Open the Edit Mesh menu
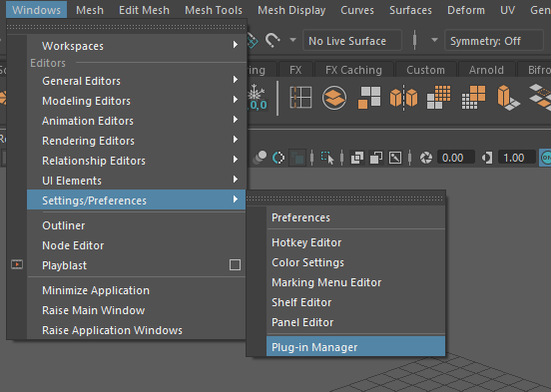Viewport: 551px width, 392px height. point(144,10)
